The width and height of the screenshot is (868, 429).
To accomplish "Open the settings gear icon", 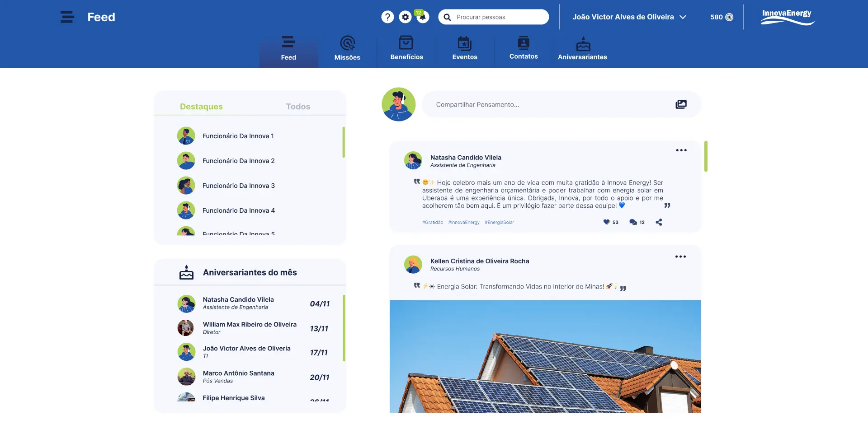I will pyautogui.click(x=406, y=17).
